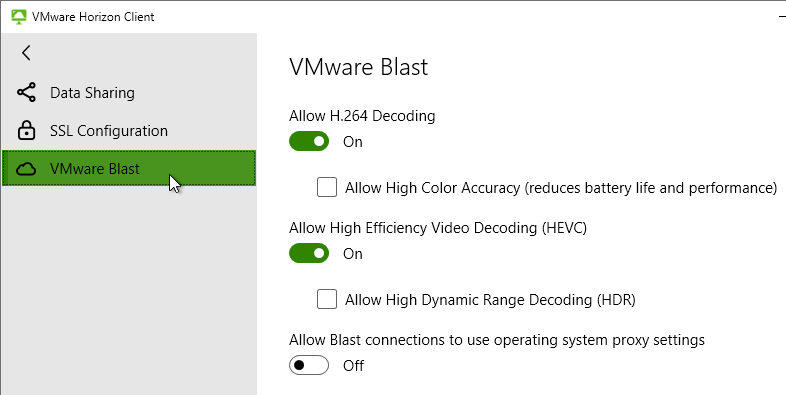Viewport: 786px width, 395px height.
Task: Check the Allow High Dynamic Range Decoding box
Action: coord(327,299)
